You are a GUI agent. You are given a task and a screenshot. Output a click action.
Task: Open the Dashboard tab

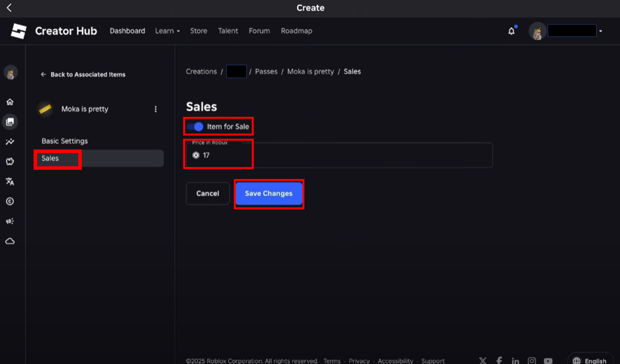127,31
